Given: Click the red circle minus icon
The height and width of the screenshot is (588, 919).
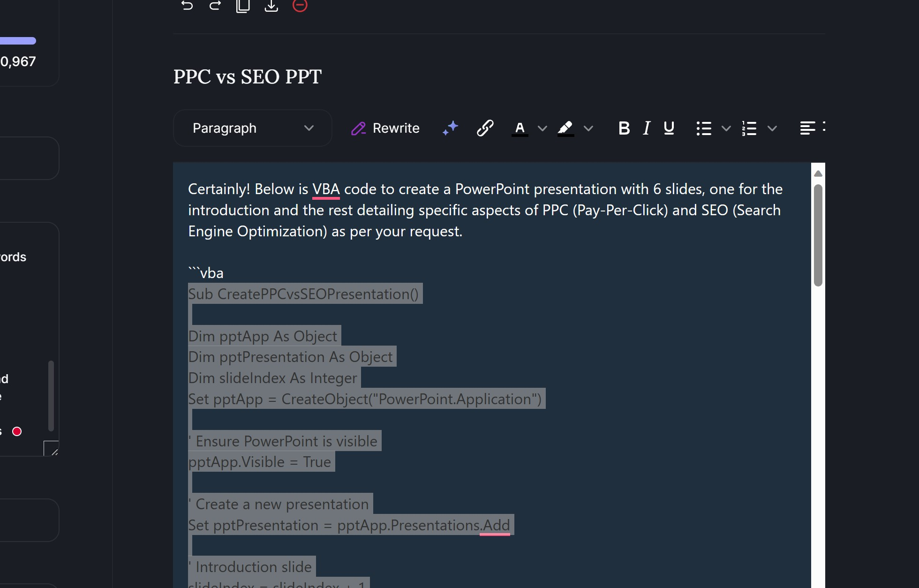Looking at the screenshot, I should pos(300,5).
